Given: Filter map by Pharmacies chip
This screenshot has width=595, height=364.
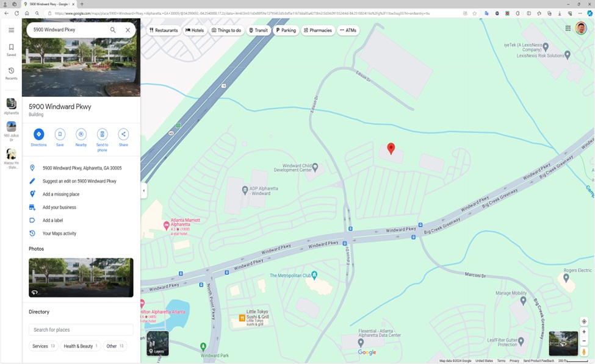Looking at the screenshot, I should tap(318, 30).
